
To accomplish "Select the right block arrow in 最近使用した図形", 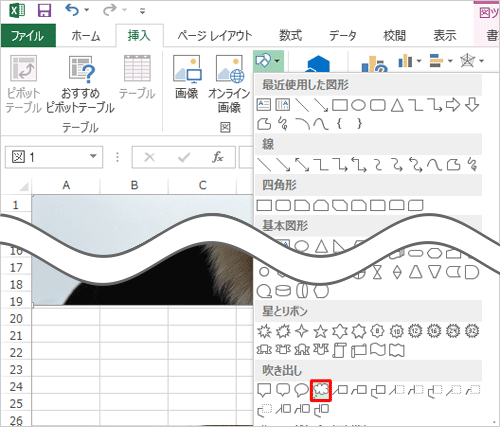I will (x=453, y=105).
